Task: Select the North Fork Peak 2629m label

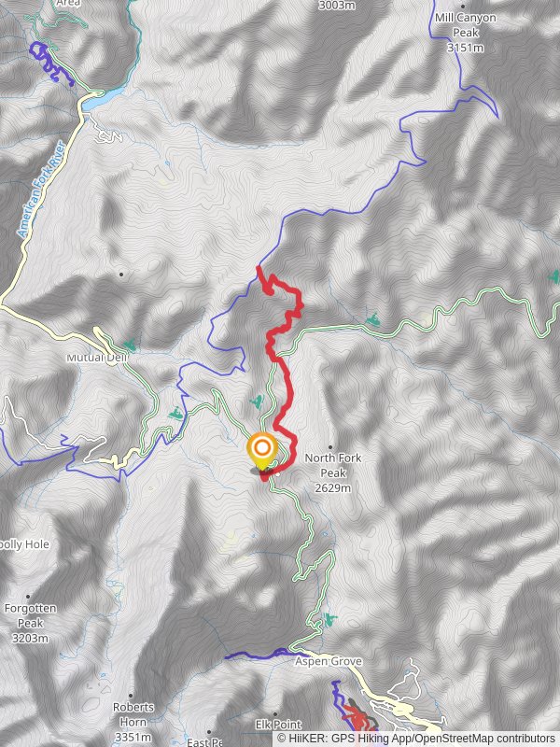Action: (333, 472)
